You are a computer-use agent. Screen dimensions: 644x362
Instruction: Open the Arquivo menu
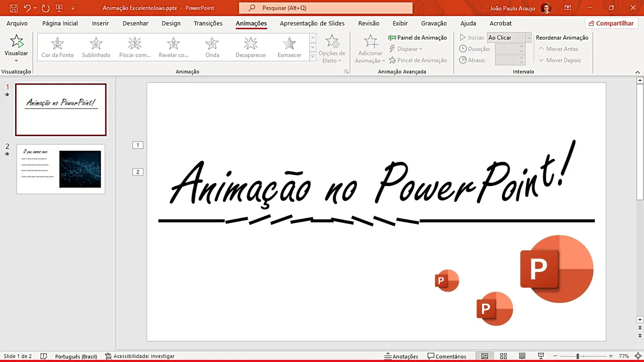point(17,23)
